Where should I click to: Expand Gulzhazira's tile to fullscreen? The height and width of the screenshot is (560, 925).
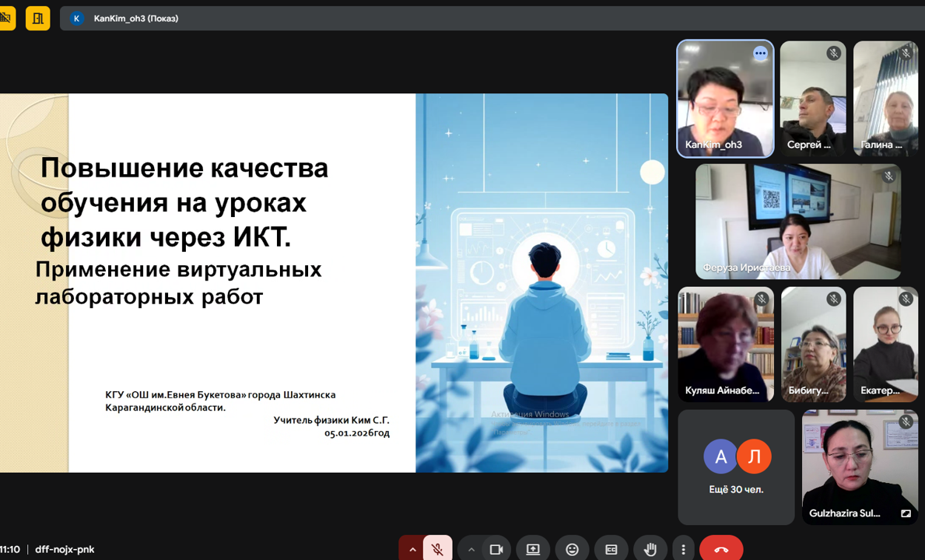[906, 513]
